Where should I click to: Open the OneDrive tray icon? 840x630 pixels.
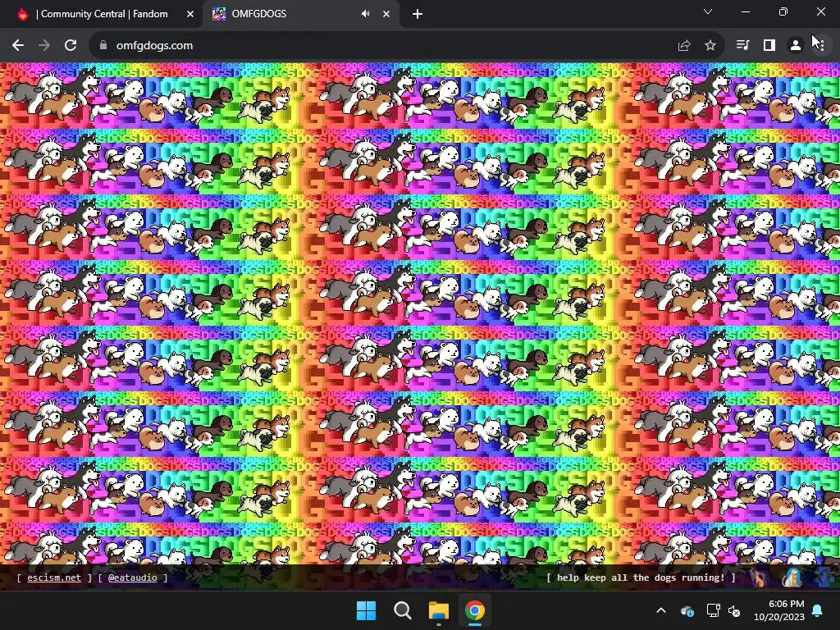point(687,610)
